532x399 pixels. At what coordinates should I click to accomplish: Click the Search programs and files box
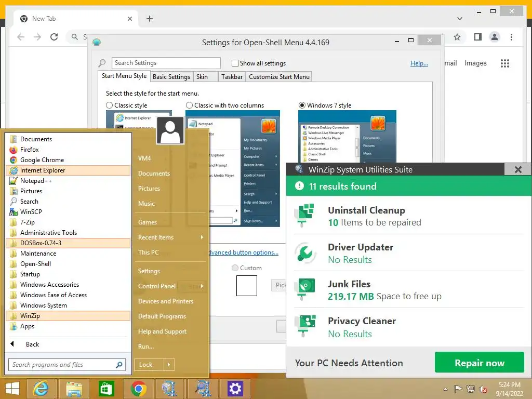67,365
